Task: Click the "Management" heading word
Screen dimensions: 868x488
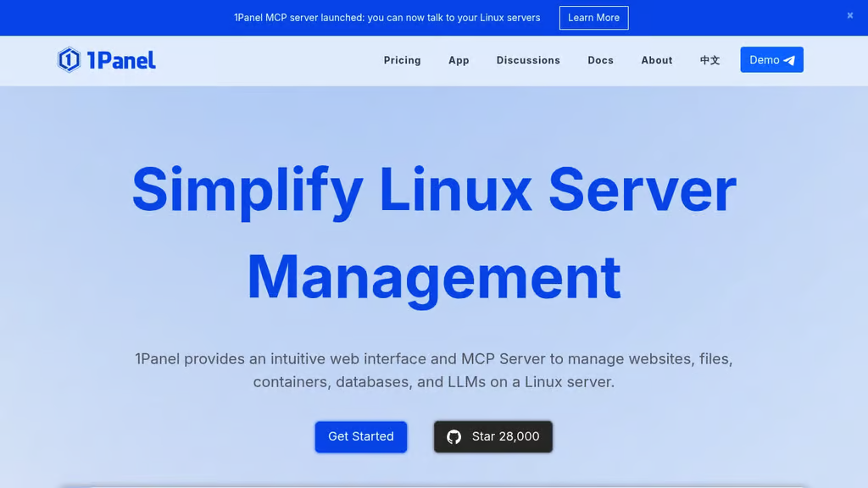Action: (x=434, y=277)
